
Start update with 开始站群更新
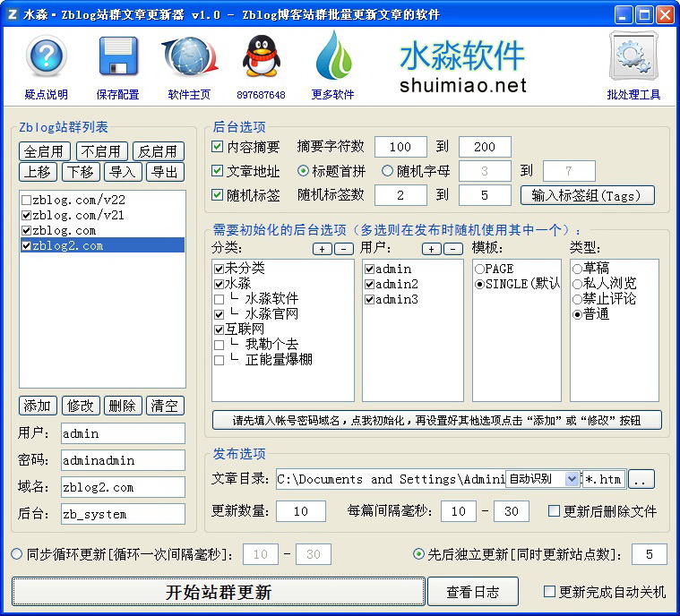(218, 592)
